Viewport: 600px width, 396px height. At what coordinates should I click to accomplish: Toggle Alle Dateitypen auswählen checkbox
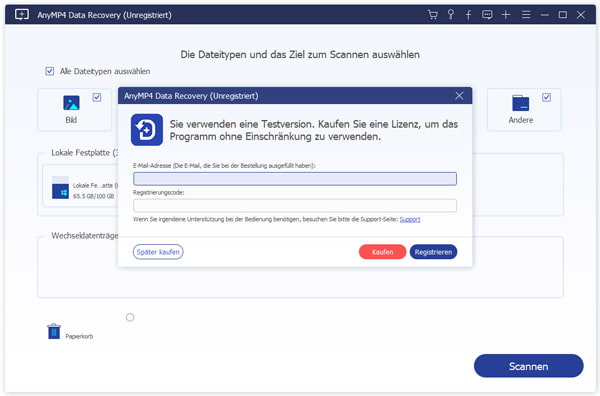[x=50, y=71]
